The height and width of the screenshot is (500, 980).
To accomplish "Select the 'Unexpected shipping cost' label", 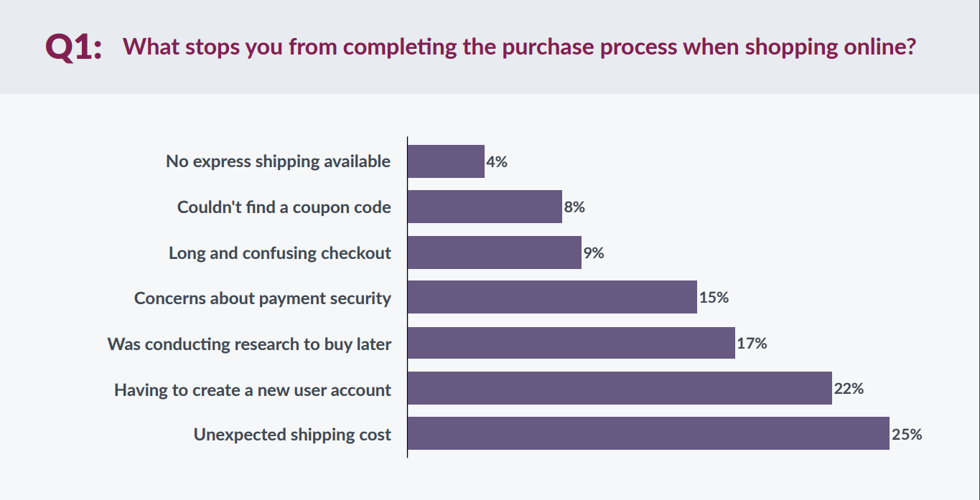I will click(292, 435).
